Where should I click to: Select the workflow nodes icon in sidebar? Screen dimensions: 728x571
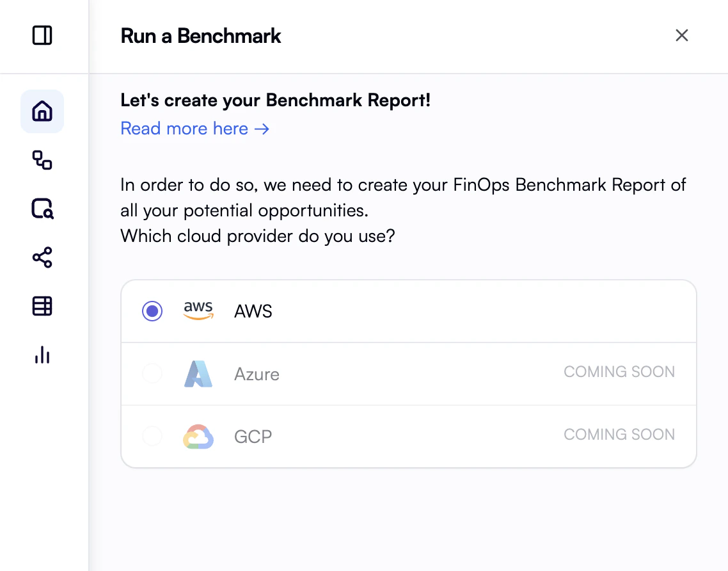click(x=42, y=161)
